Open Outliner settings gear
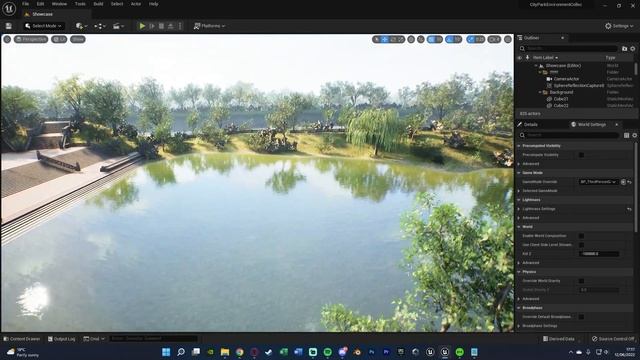The image size is (640, 360). tap(633, 49)
